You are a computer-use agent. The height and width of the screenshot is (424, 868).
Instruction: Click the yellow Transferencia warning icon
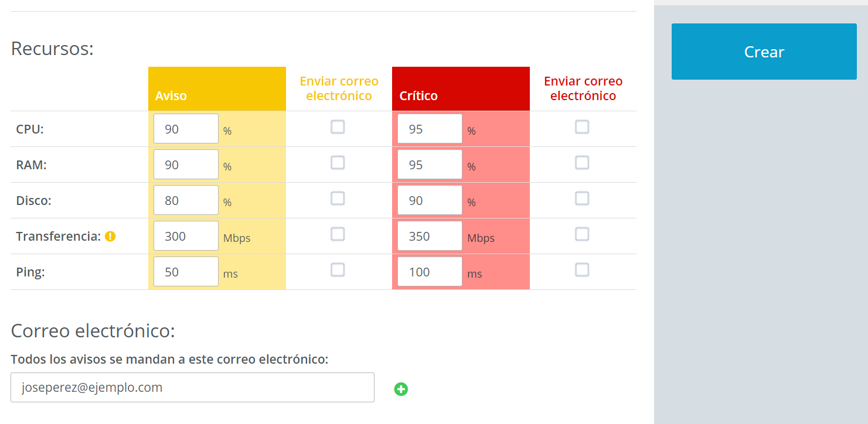[x=110, y=237]
